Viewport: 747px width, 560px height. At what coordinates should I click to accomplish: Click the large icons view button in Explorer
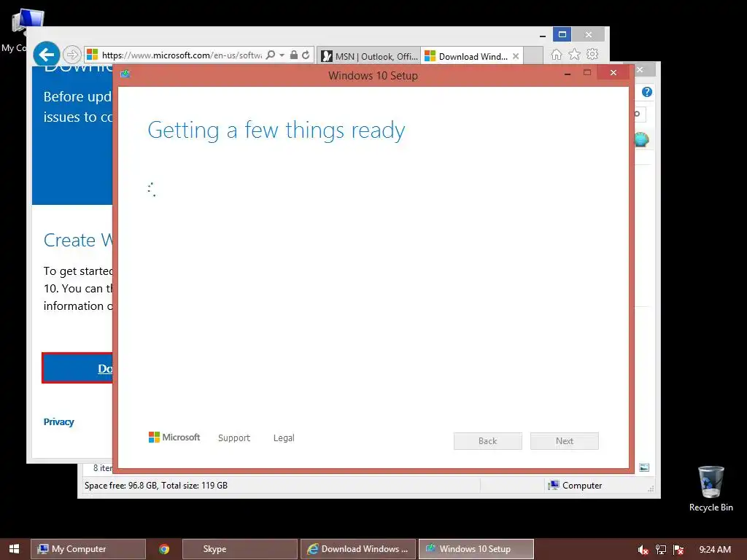[644, 467]
